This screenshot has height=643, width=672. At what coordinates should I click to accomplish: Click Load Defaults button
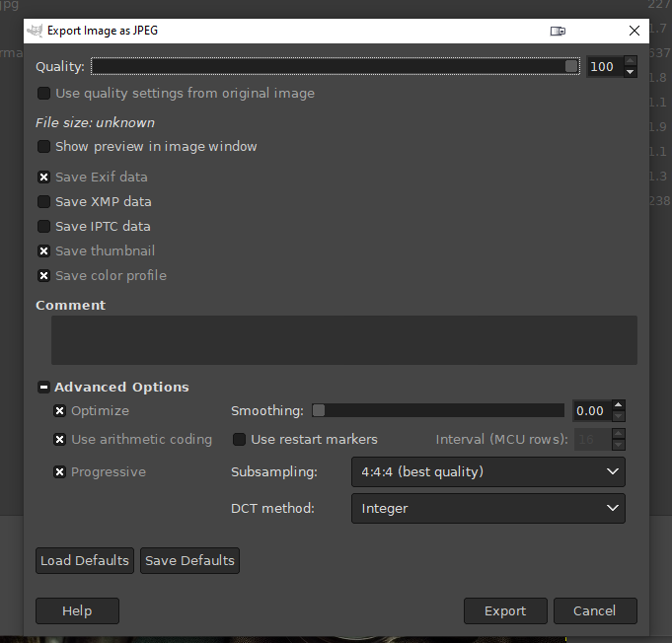[x=85, y=560]
